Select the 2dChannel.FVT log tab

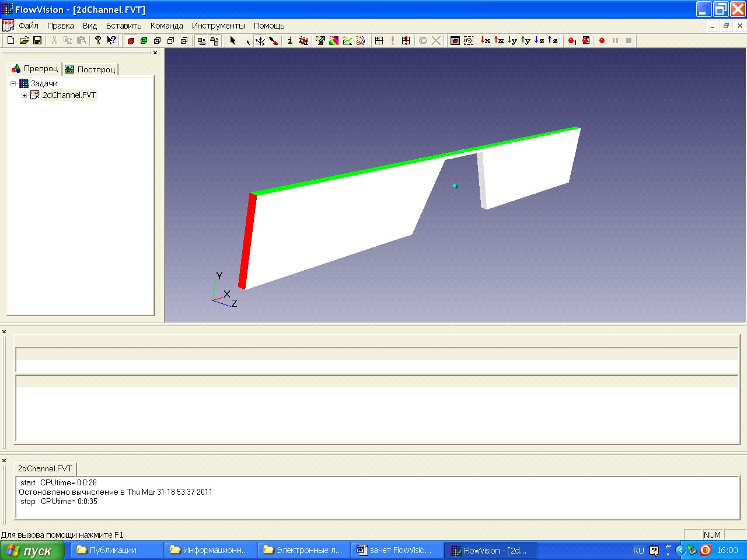pos(45,468)
